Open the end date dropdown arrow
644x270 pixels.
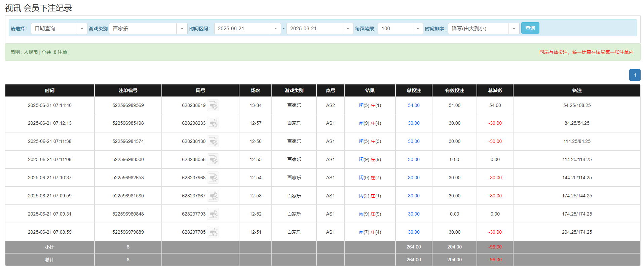(347, 29)
